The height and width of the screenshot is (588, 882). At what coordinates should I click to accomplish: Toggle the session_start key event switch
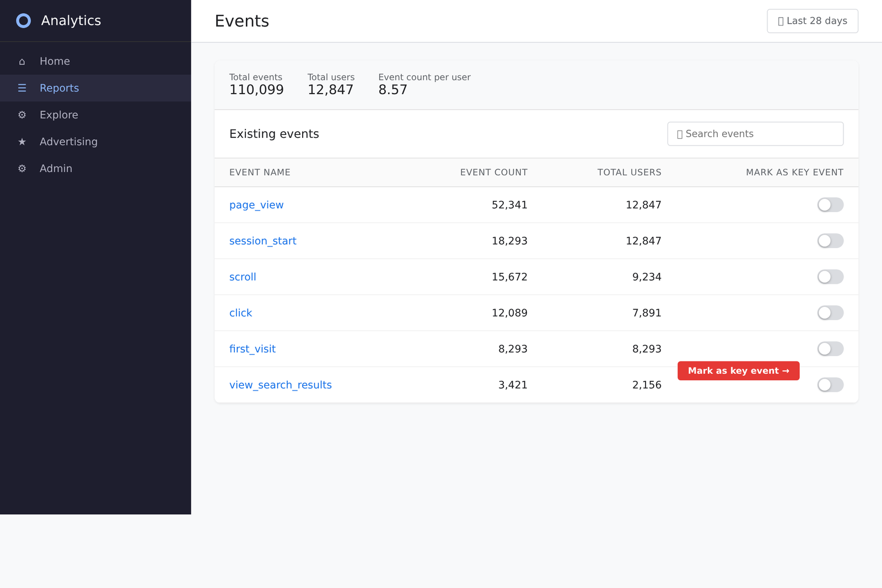[x=830, y=241]
